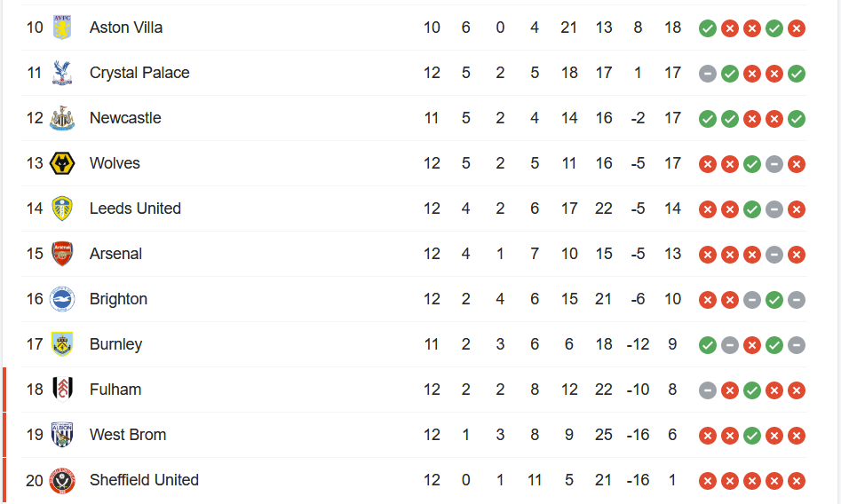841x504 pixels.
Task: Open the Sheffield United team page
Action: 144,480
